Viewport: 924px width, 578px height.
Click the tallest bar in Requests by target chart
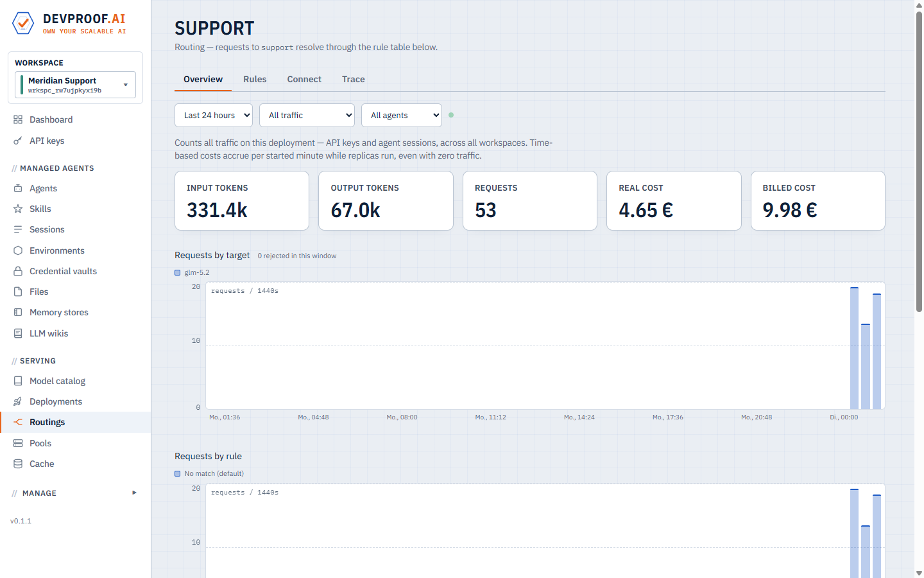[x=854, y=348]
